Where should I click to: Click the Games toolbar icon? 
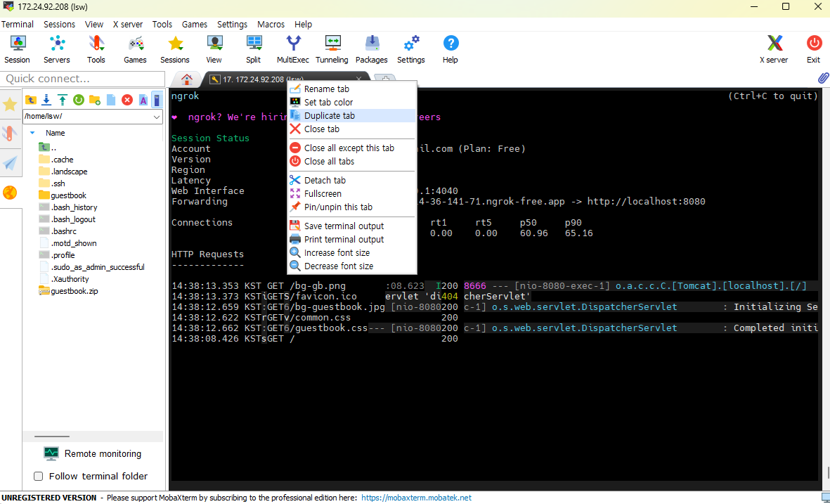(x=135, y=49)
